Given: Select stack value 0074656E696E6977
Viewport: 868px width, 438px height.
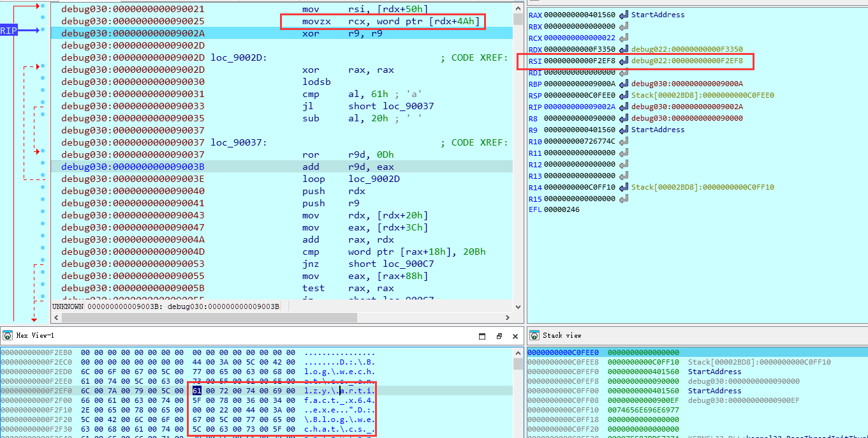Looking at the screenshot, I should [643, 410].
